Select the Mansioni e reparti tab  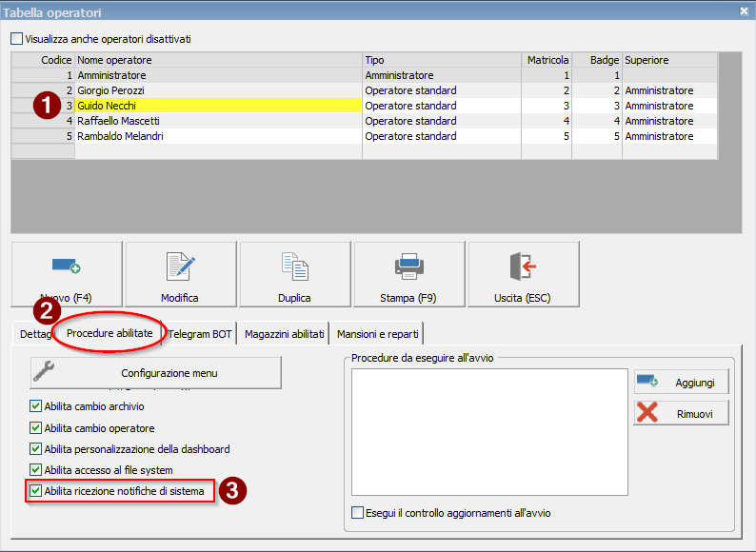(x=378, y=334)
